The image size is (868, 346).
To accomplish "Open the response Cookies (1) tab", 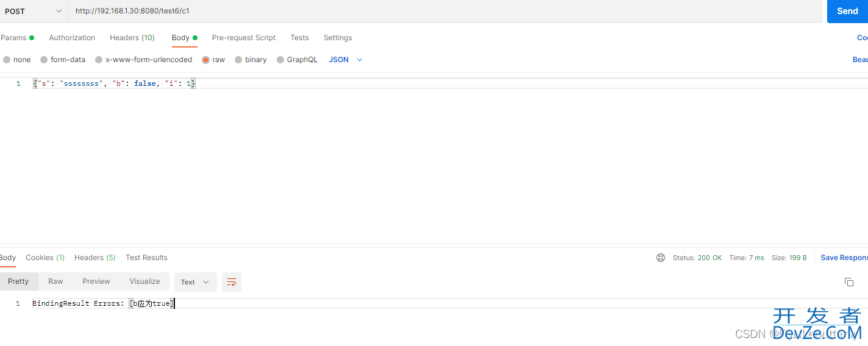I will [x=45, y=258].
